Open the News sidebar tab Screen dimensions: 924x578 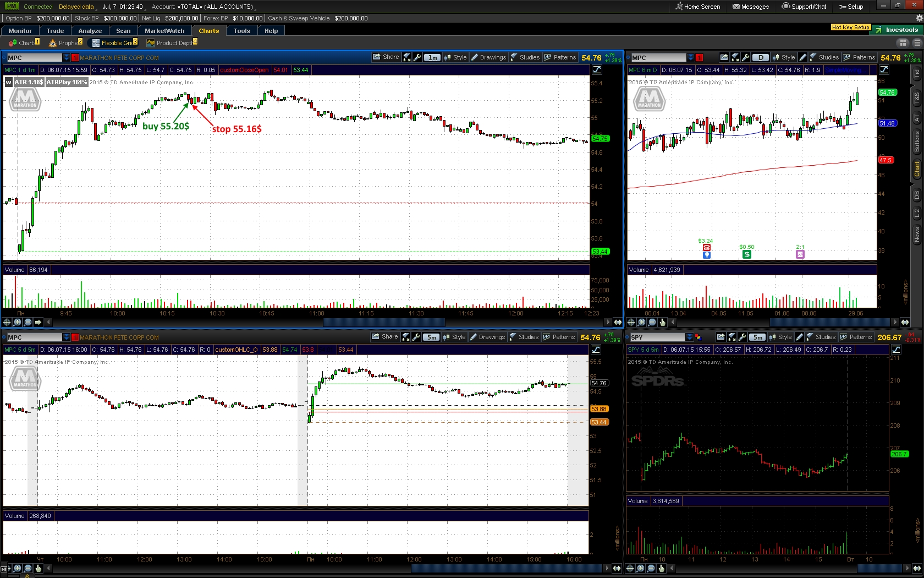point(916,235)
